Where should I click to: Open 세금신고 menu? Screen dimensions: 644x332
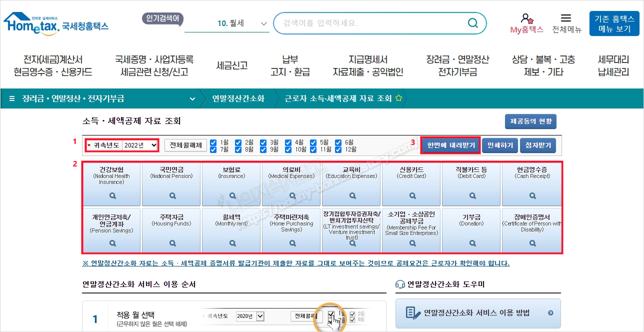232,65
